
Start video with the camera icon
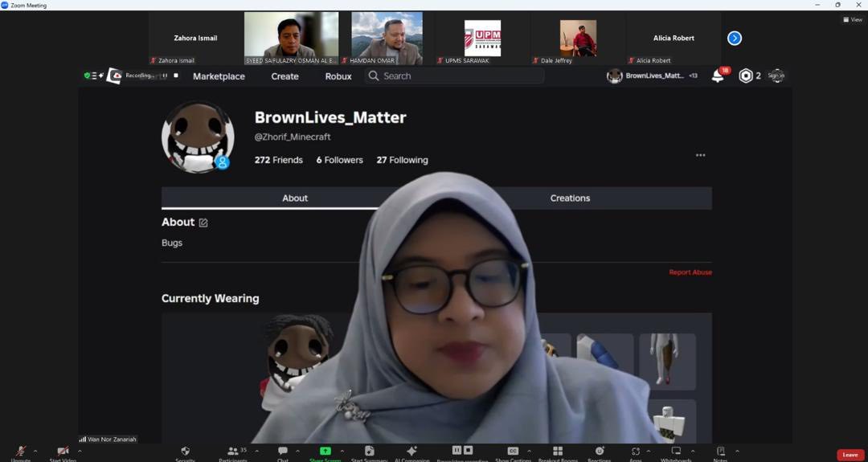tap(63, 453)
